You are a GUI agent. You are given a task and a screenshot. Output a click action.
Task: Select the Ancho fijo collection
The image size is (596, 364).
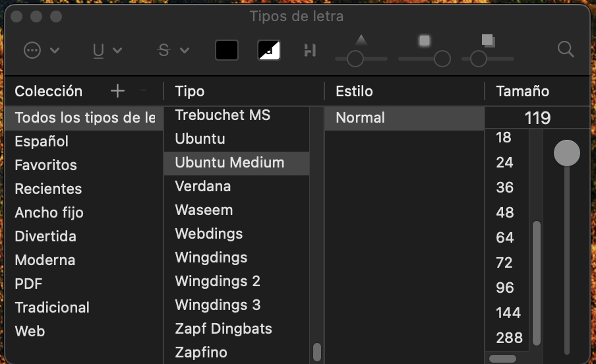click(x=49, y=212)
